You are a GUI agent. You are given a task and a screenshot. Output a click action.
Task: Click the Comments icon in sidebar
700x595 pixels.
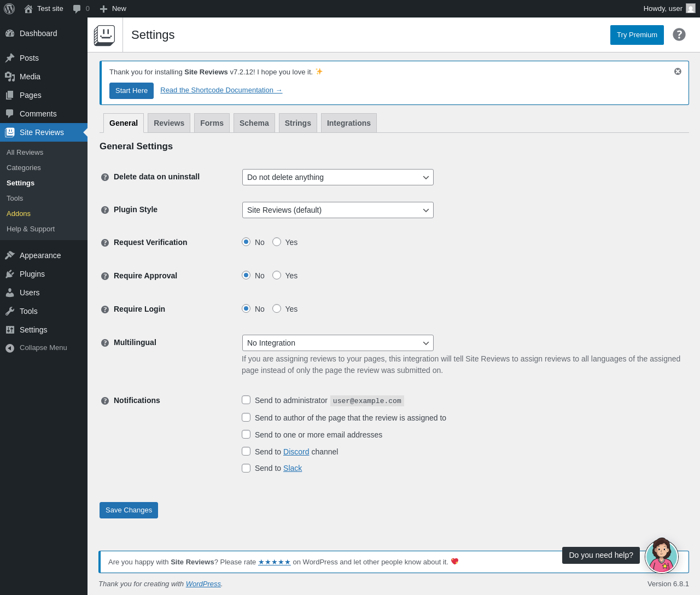tap(10, 114)
